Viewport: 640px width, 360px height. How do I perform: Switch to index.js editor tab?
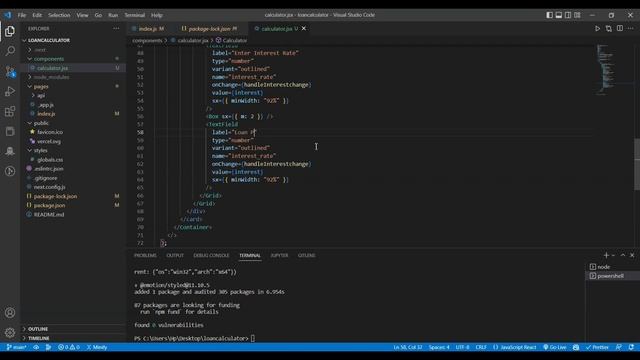pos(148,29)
